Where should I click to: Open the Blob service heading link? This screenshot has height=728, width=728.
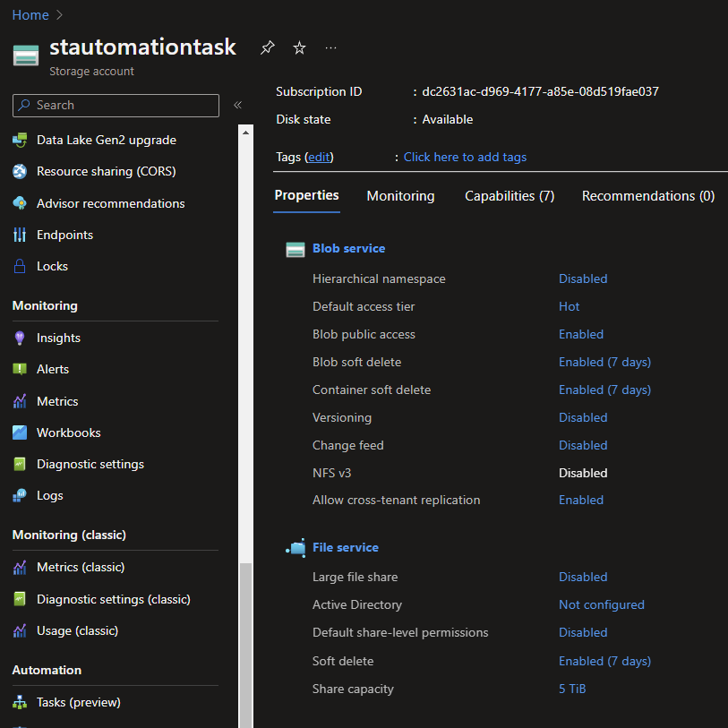tap(348, 248)
